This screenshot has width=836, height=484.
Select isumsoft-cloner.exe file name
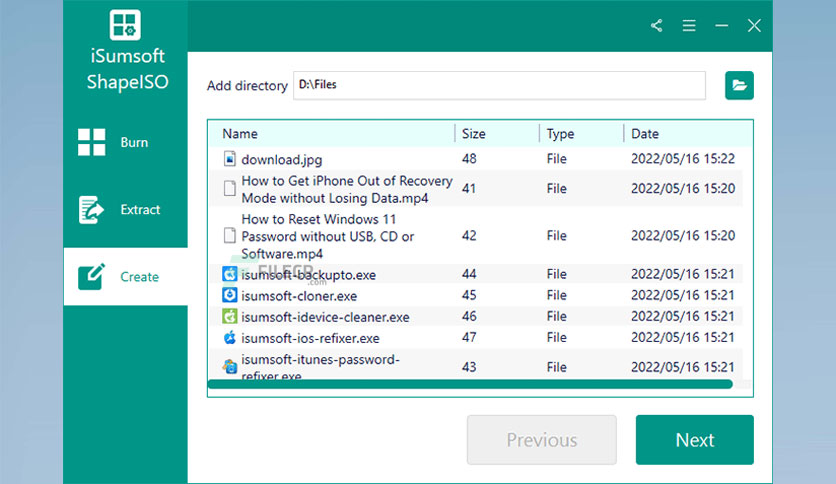pyautogui.click(x=299, y=296)
